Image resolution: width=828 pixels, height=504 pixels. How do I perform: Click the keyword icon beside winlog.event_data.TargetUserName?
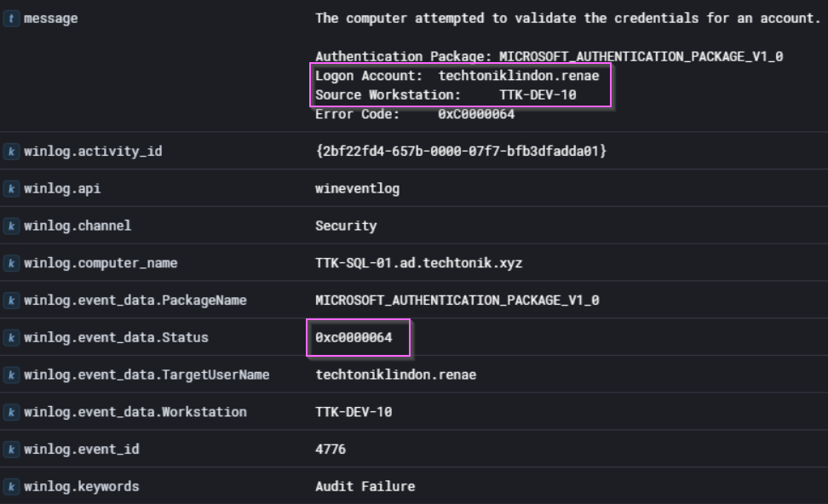coord(12,375)
